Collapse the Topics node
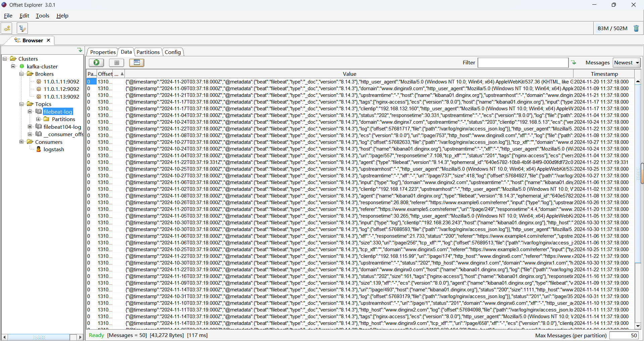 [x=21, y=104]
